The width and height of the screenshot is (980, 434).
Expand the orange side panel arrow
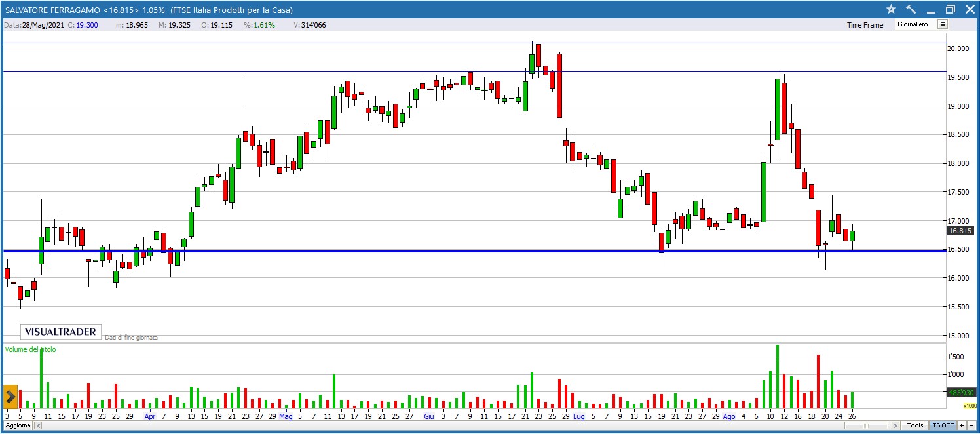pos(10,396)
